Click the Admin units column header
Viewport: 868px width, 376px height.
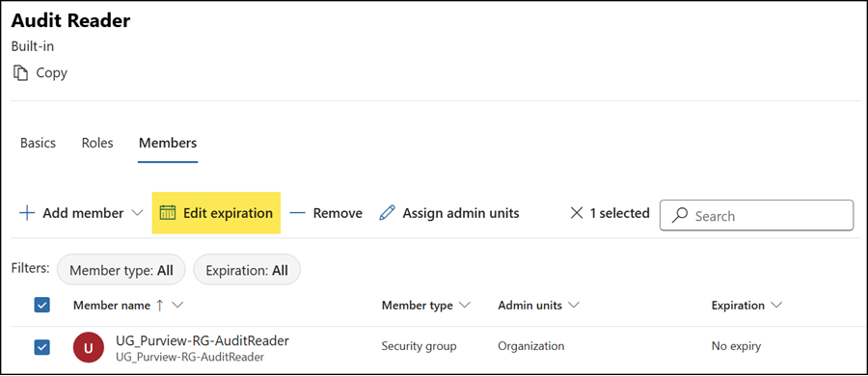(x=529, y=305)
